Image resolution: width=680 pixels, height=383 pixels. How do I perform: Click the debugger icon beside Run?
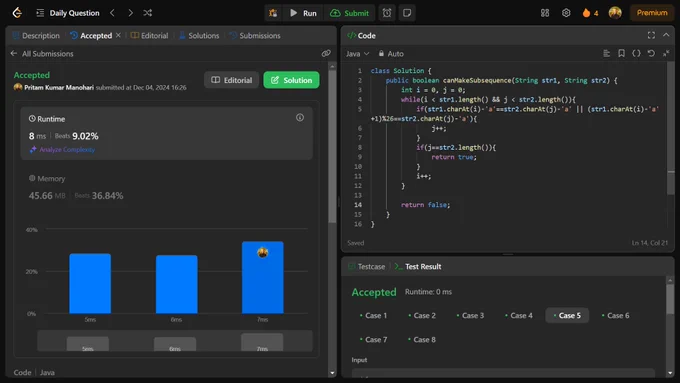pyautogui.click(x=273, y=13)
